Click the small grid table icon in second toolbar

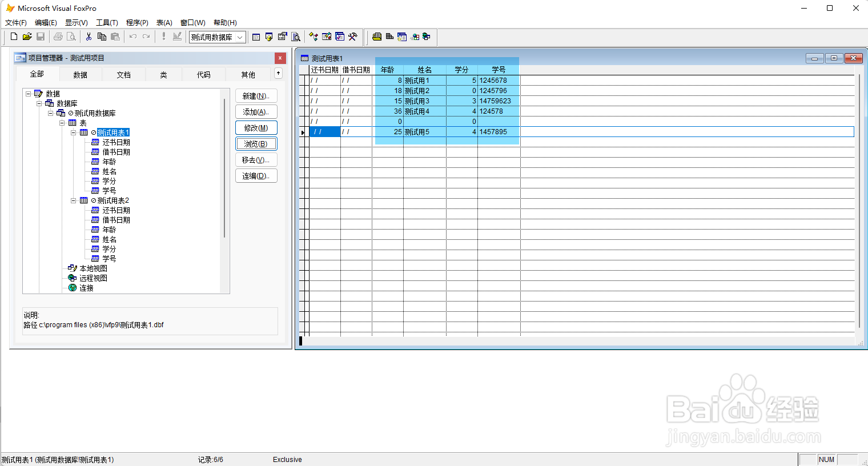(389, 37)
